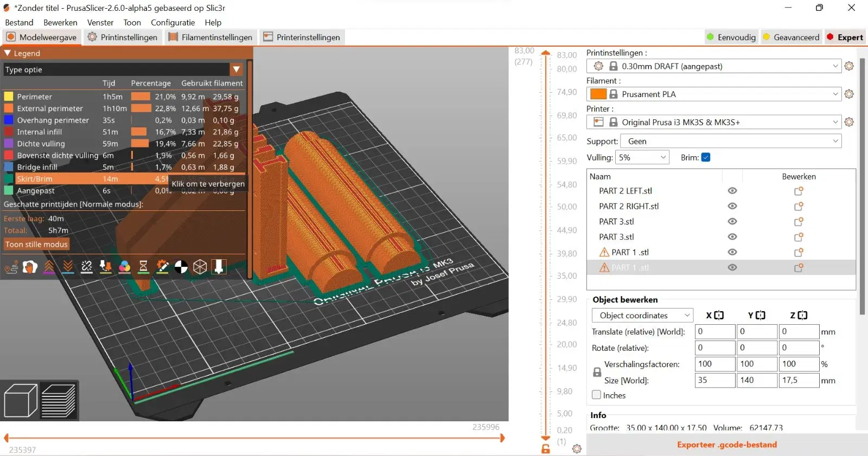Image resolution: width=868 pixels, height=456 pixels.
Task: Switch to 3D editor cube view
Action: [21, 401]
